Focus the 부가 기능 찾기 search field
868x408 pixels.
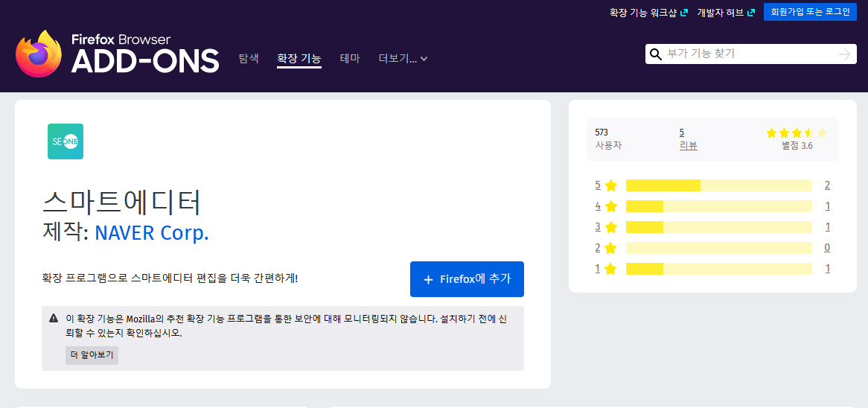(x=750, y=54)
